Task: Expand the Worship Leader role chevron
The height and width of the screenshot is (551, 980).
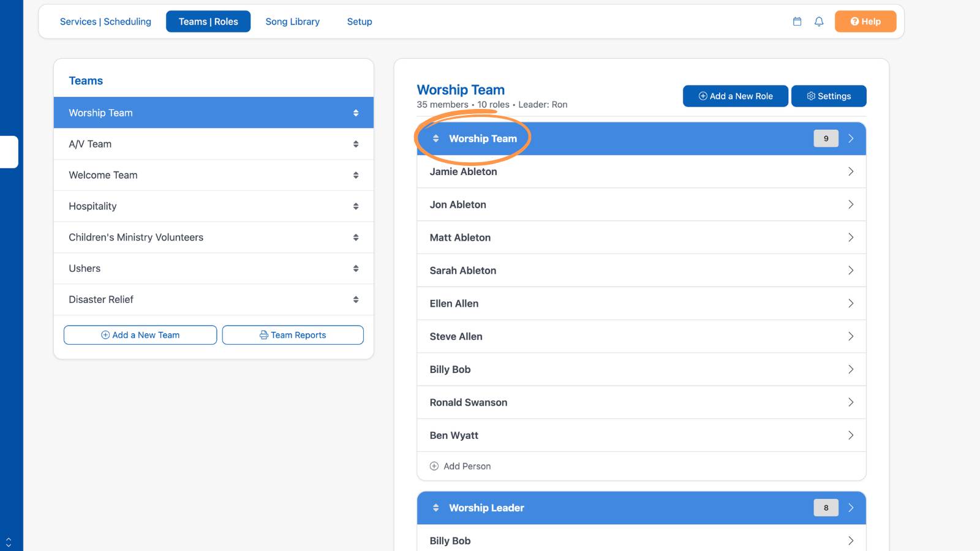Action: (851, 508)
